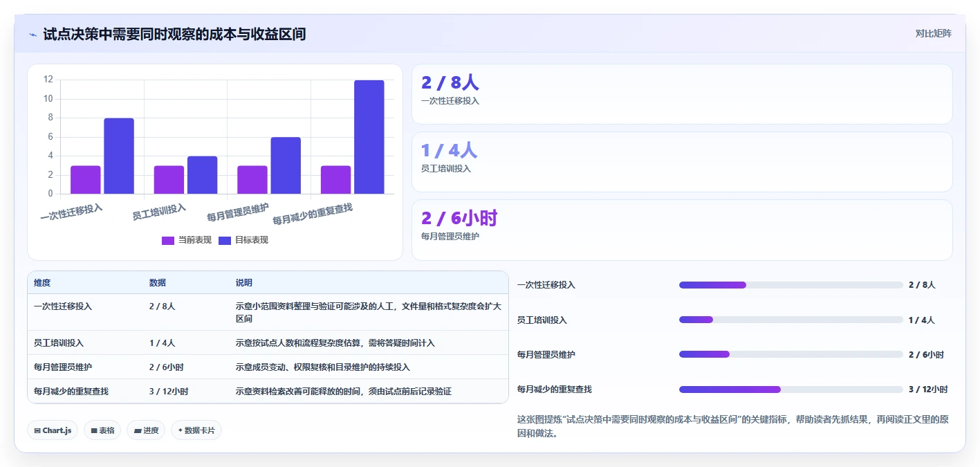Click the 维度 table column header
Screen dimensions: 980x467
[x=42, y=283]
